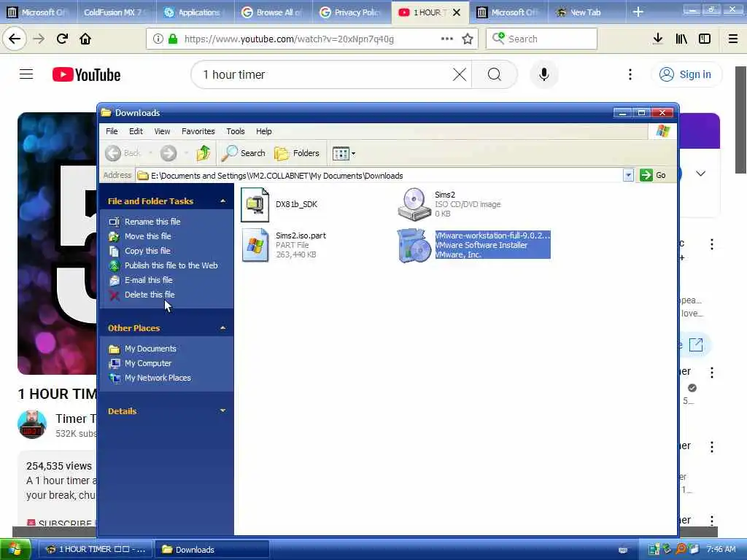Select the DX81b_SDK file icon

(x=255, y=205)
